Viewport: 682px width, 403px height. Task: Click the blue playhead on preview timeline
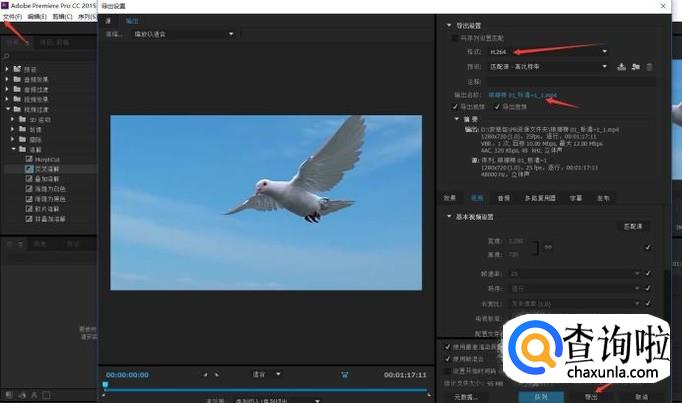click(x=105, y=385)
